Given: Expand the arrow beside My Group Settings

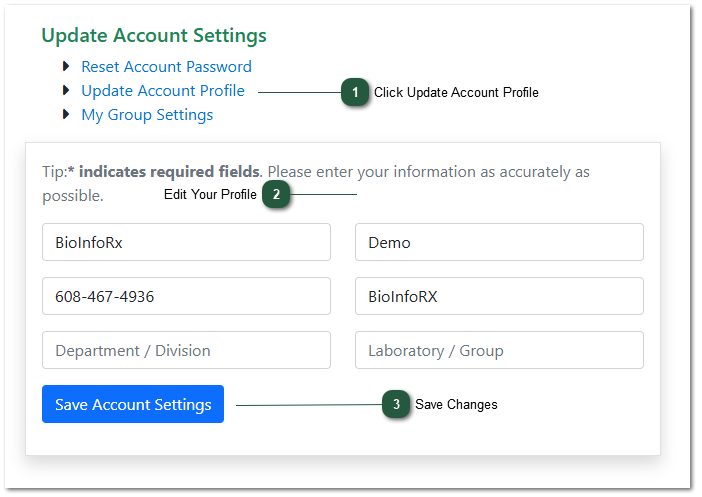Looking at the screenshot, I should 66,114.
